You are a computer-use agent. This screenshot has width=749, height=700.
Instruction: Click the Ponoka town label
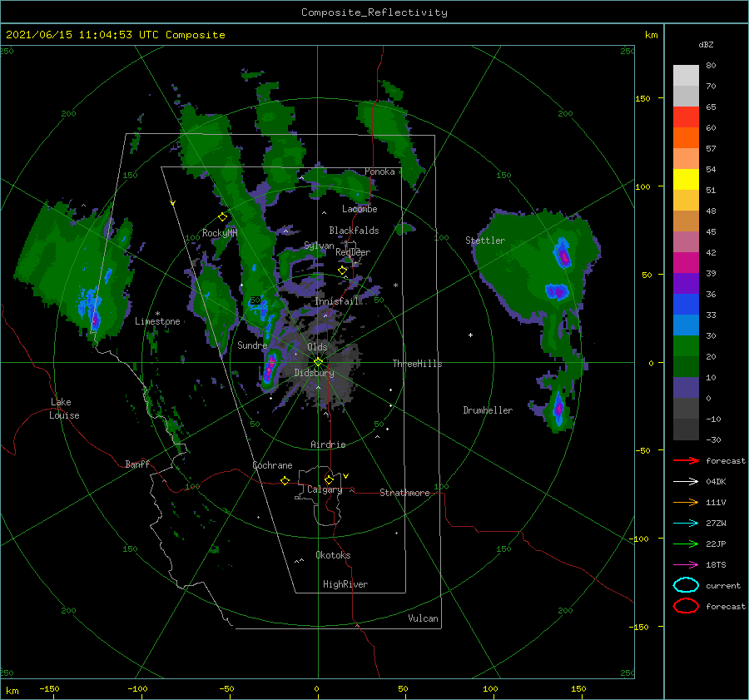[x=379, y=171]
